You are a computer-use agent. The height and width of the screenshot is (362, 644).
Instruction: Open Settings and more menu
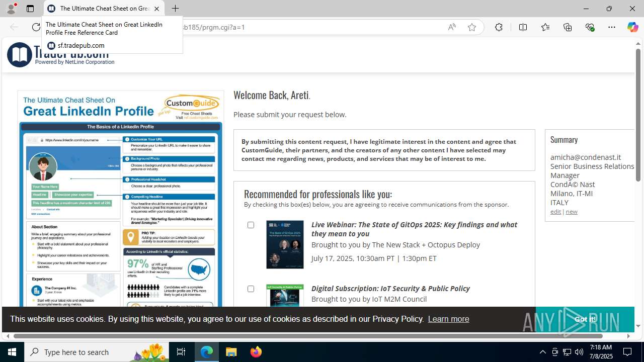pos(612,27)
